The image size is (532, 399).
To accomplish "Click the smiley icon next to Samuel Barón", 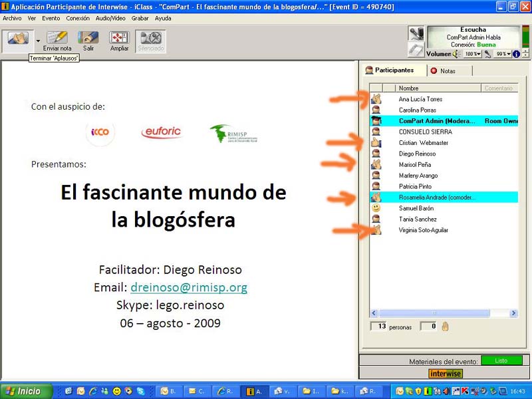I will pyautogui.click(x=376, y=208).
